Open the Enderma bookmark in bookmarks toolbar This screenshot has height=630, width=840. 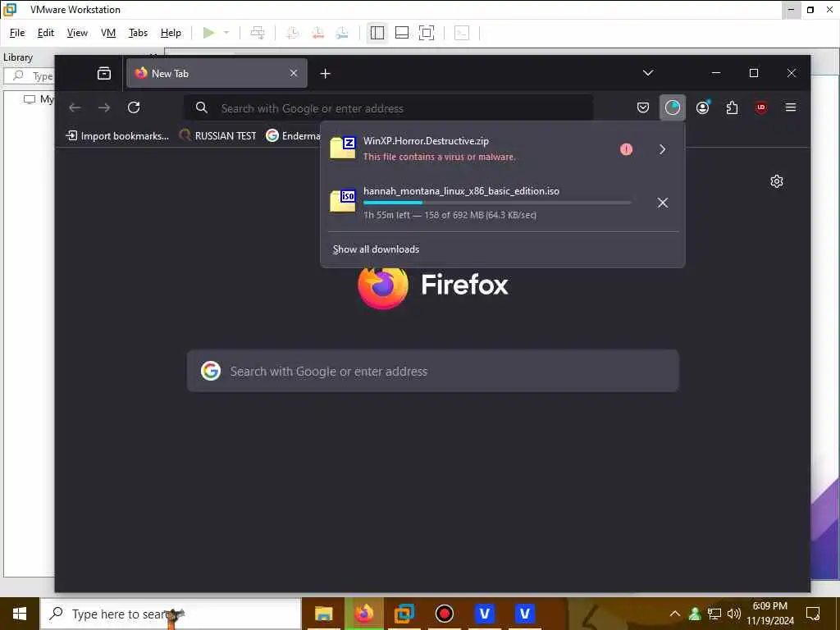click(x=293, y=136)
